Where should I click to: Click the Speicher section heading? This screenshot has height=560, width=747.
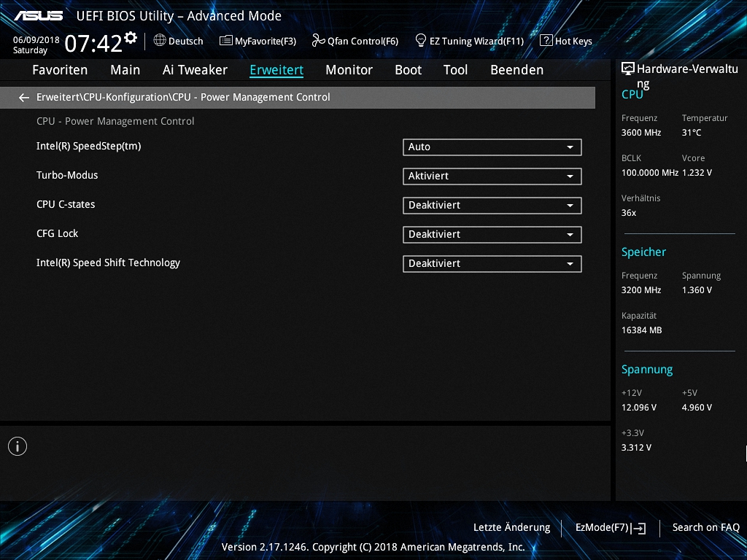(643, 252)
